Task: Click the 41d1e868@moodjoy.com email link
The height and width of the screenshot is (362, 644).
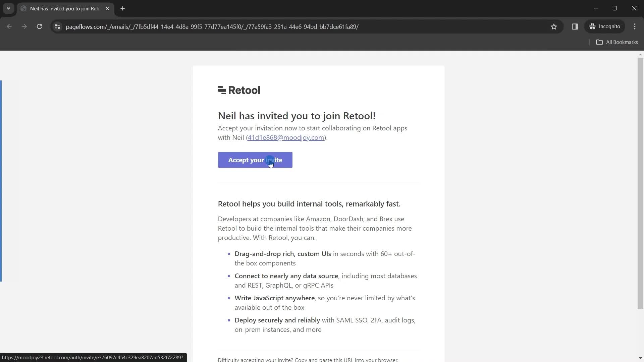Action: (286, 137)
